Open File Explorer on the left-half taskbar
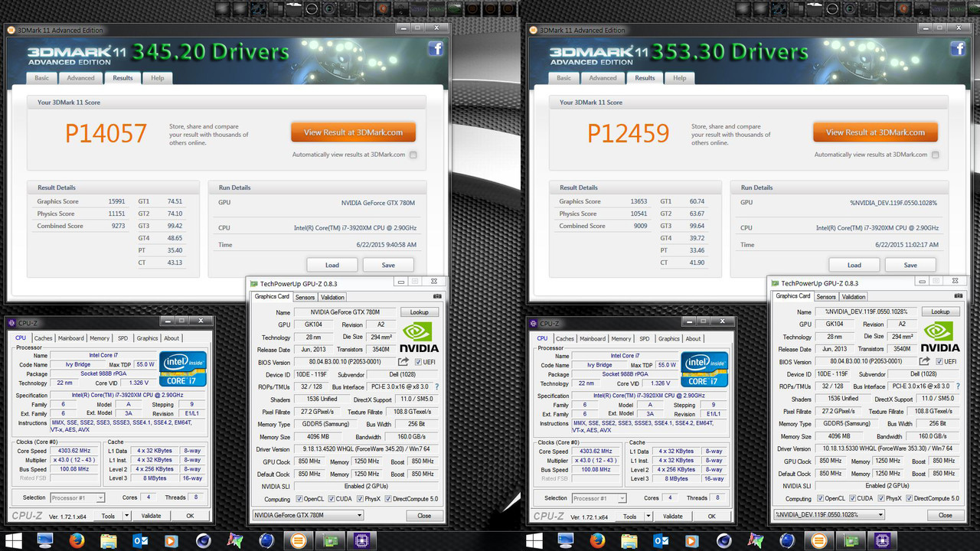The width and height of the screenshot is (980, 551). tap(109, 541)
